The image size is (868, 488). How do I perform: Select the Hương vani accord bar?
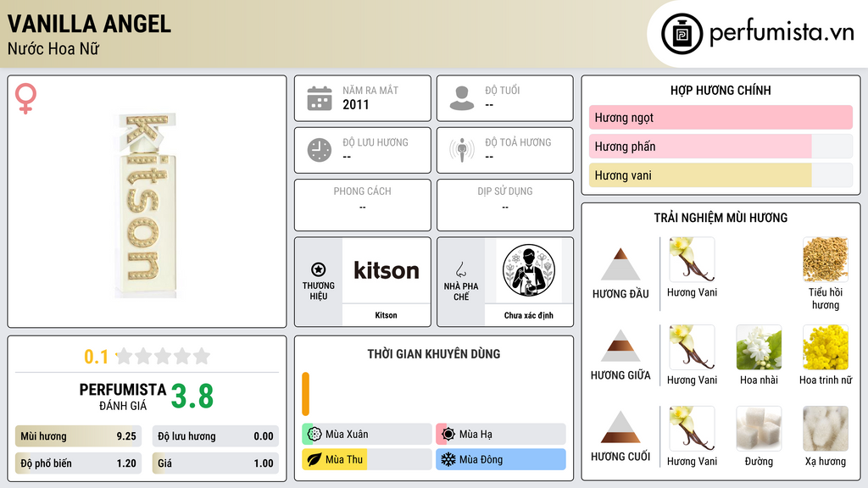point(721,175)
